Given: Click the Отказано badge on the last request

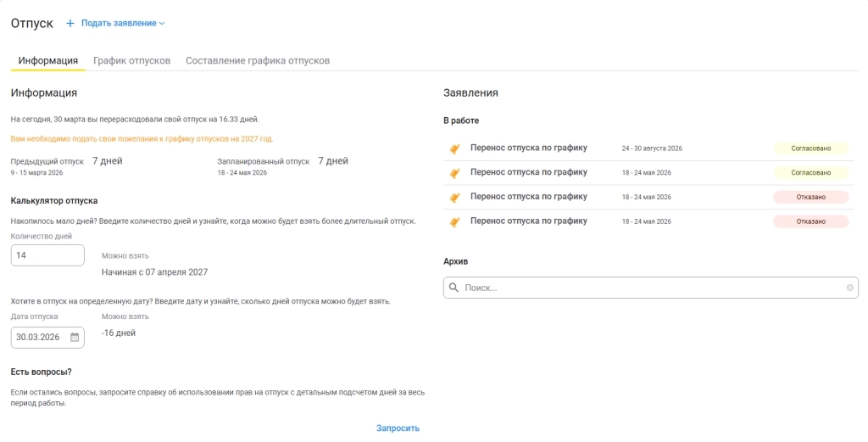Looking at the screenshot, I should [x=811, y=221].
